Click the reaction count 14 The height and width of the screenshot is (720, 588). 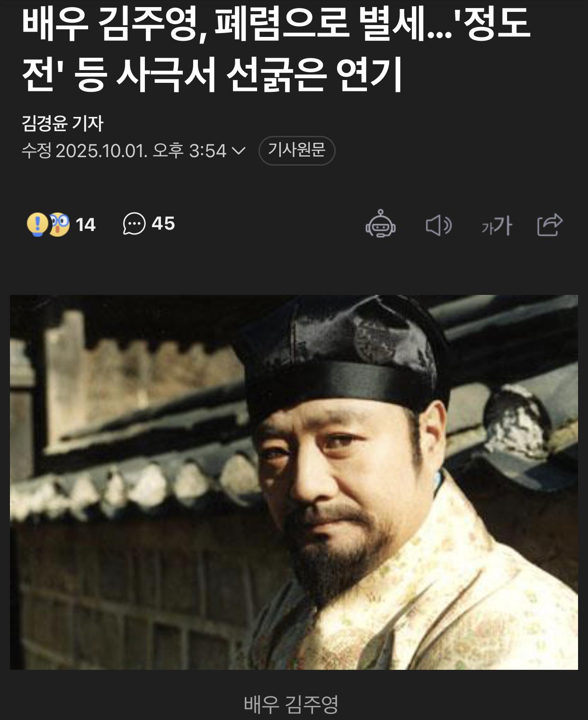86,224
